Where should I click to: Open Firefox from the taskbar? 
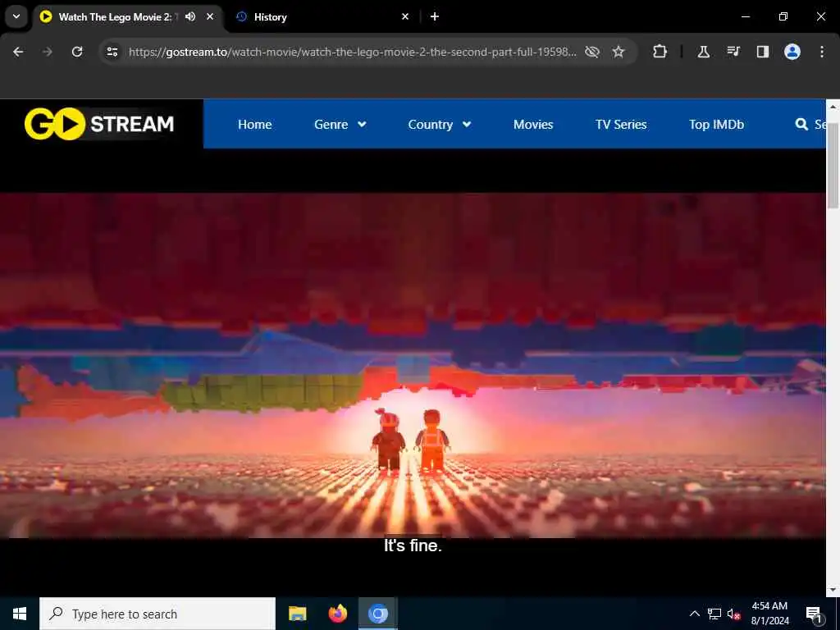point(337,614)
